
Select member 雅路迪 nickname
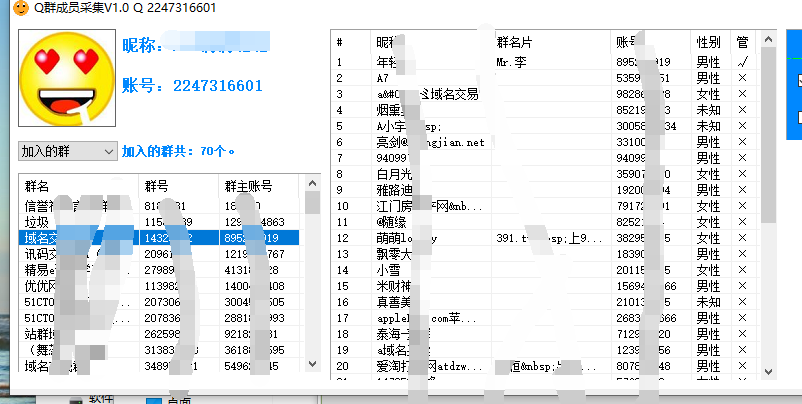tap(394, 190)
